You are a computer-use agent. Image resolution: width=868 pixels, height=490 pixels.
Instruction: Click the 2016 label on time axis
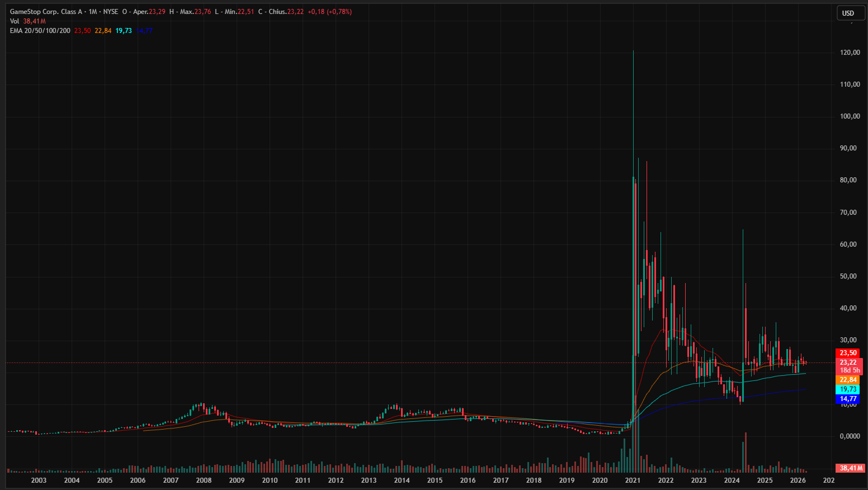(x=468, y=480)
